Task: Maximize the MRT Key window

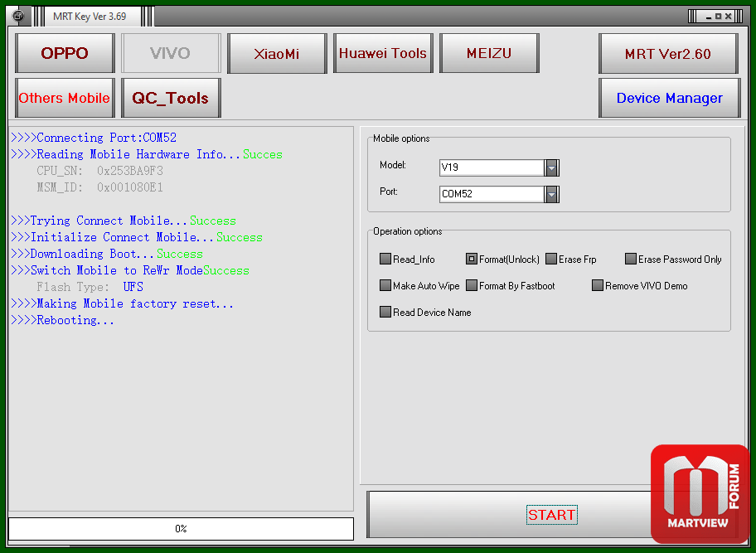Action: click(x=719, y=17)
